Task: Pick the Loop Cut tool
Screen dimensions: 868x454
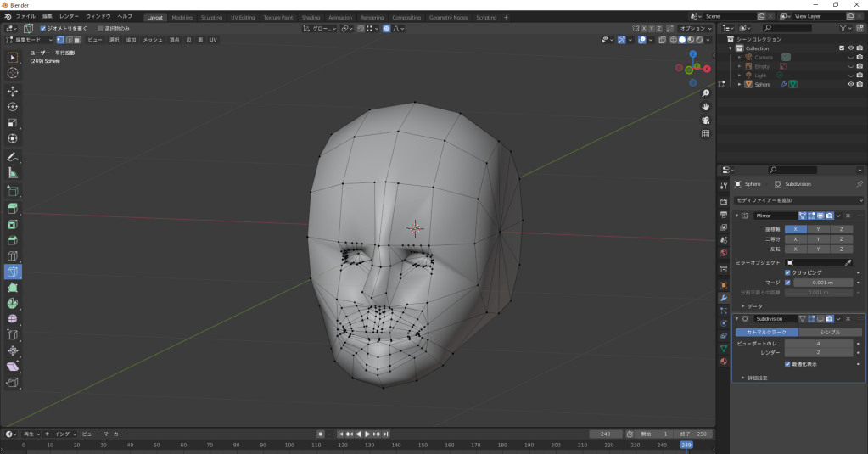Action: (x=13, y=255)
